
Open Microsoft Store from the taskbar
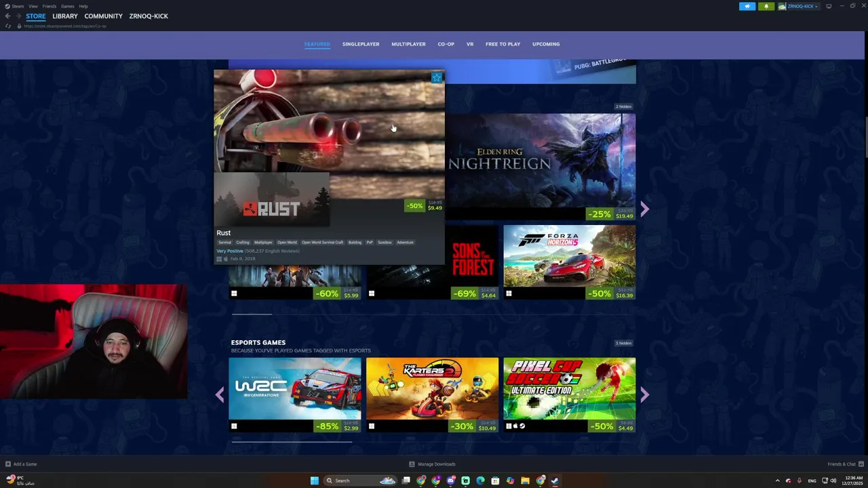495,481
